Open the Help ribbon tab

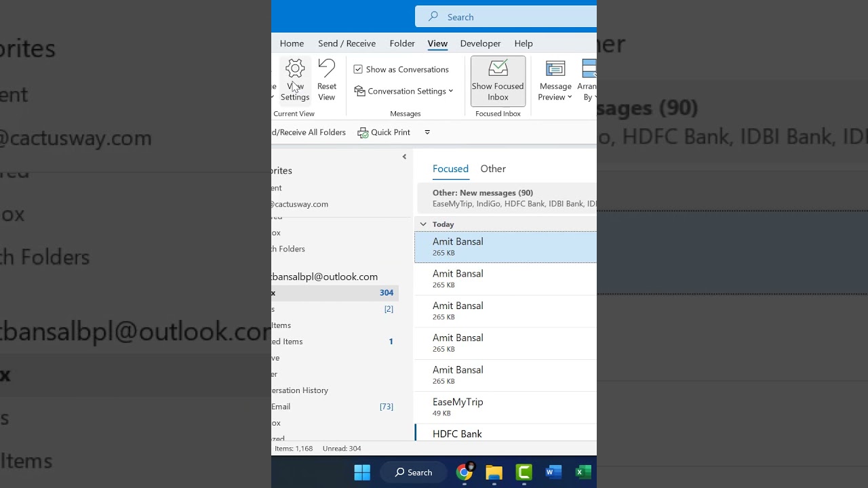pos(524,43)
